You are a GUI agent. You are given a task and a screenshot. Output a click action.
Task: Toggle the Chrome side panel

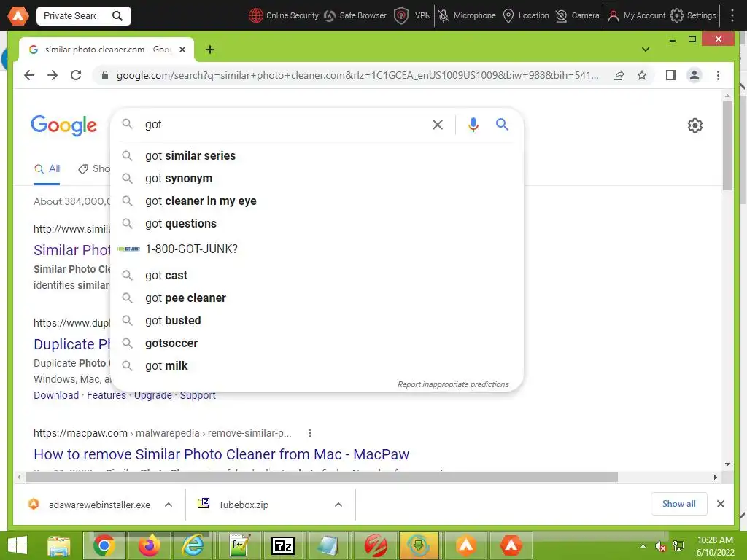coord(671,75)
